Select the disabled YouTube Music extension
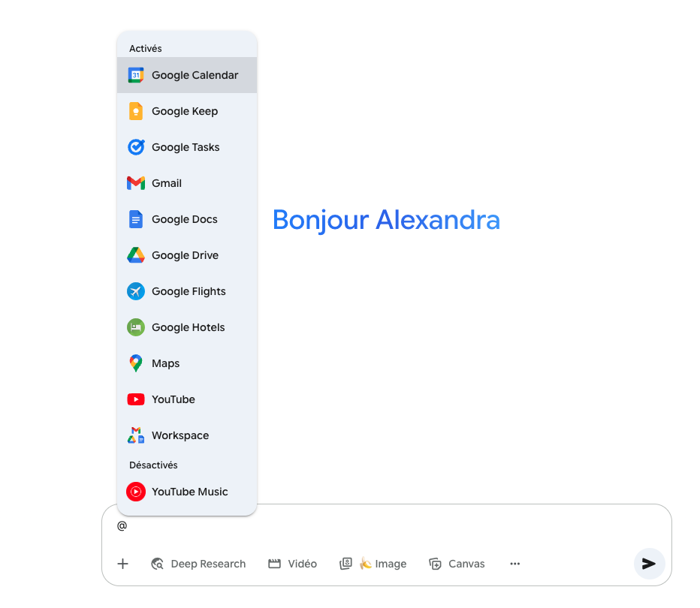 click(x=186, y=492)
